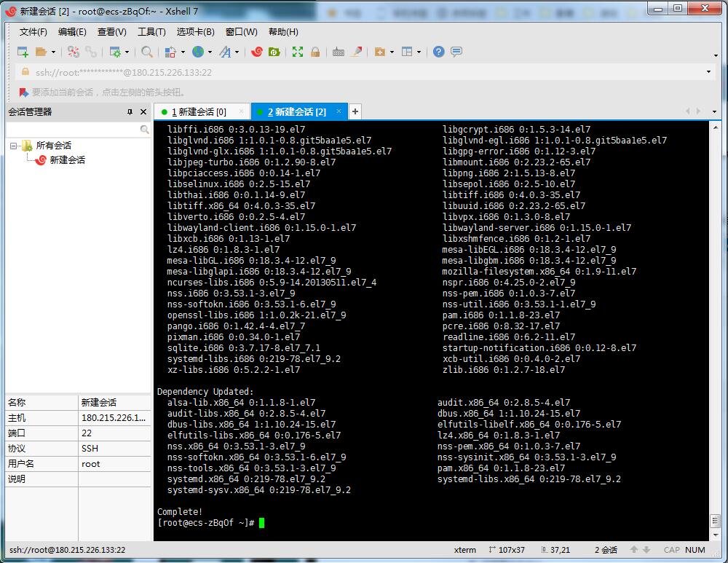Screen dimensions: 728x563
Task: Open dropdown beside the globe icon
Action: (210, 52)
